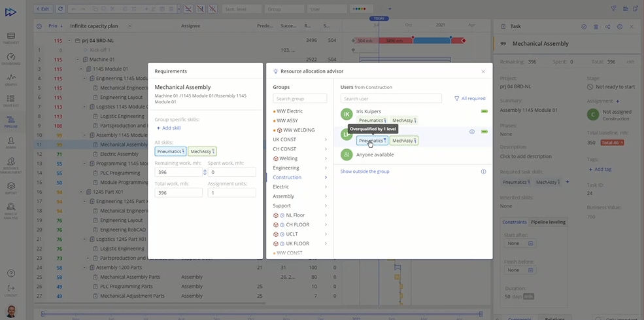Click Show outside the group link
This screenshot has height=320, width=644.
[365, 171]
